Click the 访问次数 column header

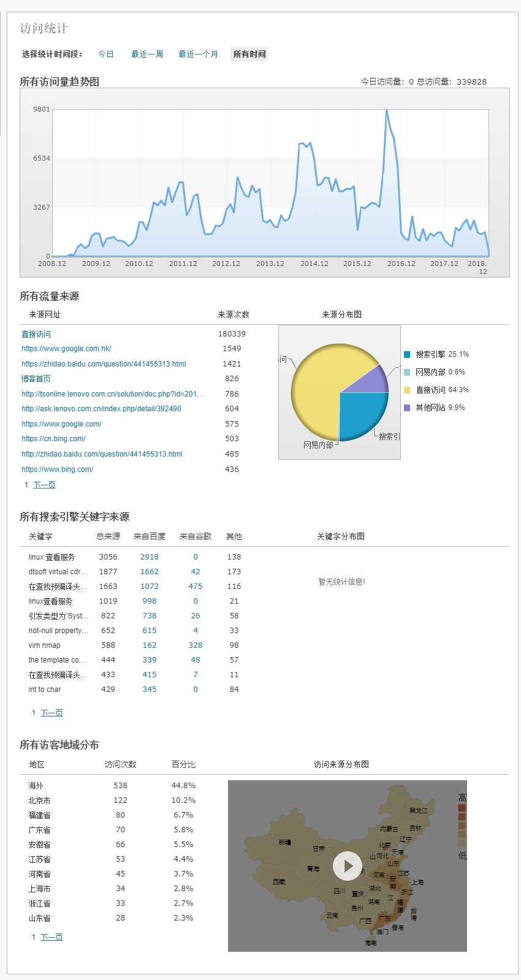point(120,764)
